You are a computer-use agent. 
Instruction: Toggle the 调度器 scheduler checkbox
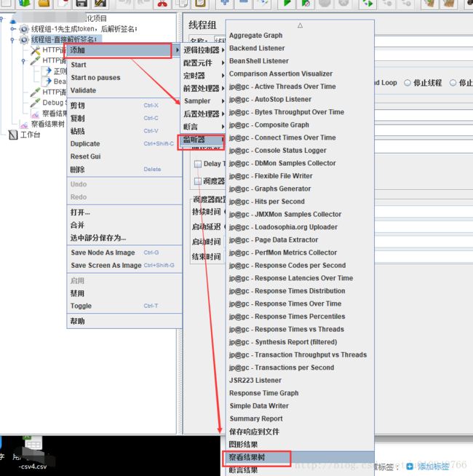click(x=198, y=181)
